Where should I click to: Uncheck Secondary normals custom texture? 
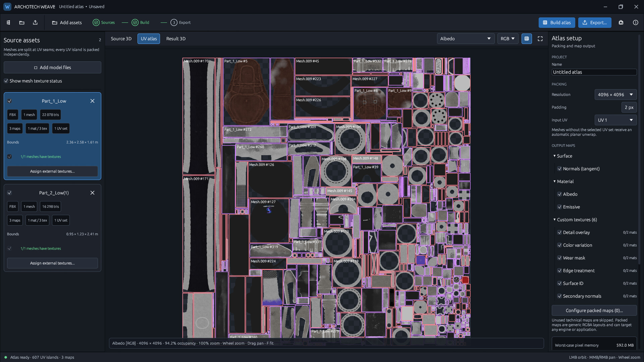(559, 296)
